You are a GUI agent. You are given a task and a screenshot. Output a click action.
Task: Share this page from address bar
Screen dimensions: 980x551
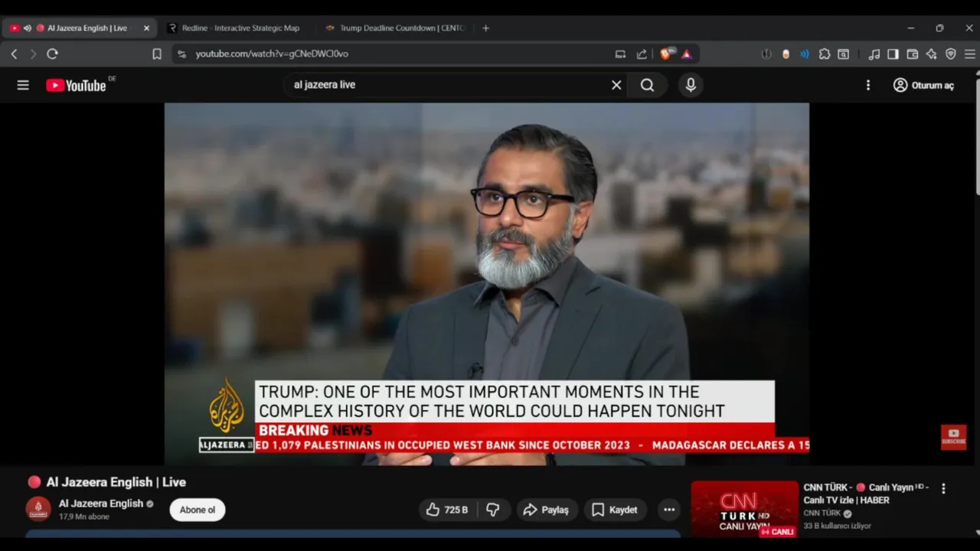642,54
